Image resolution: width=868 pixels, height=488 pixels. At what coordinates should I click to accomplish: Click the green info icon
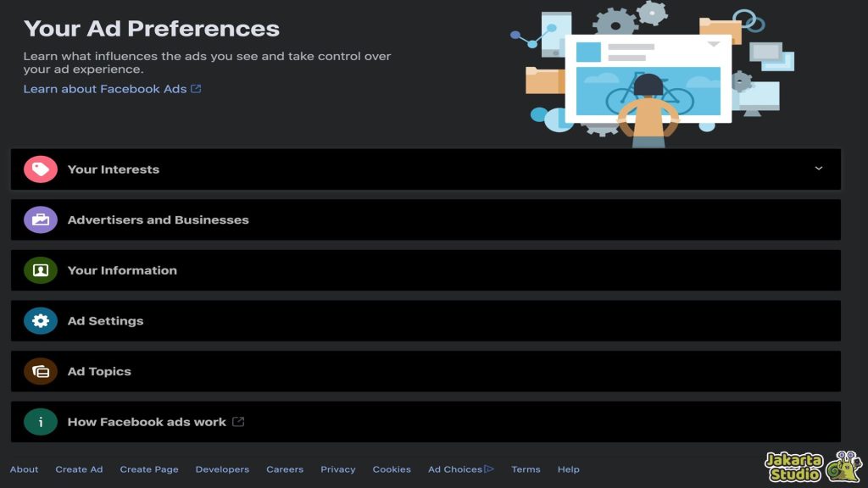(x=40, y=422)
